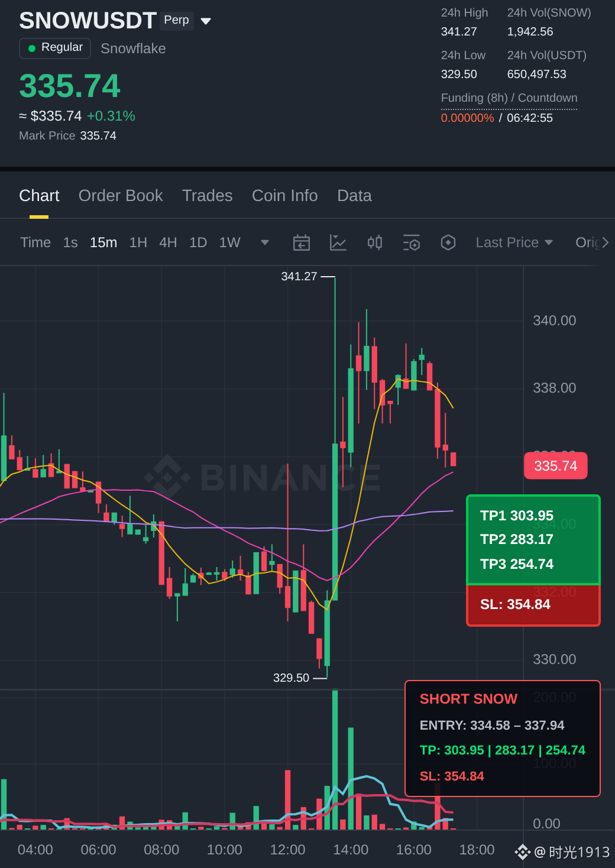Open the Chart tab
615x868 pixels.
[x=39, y=196]
